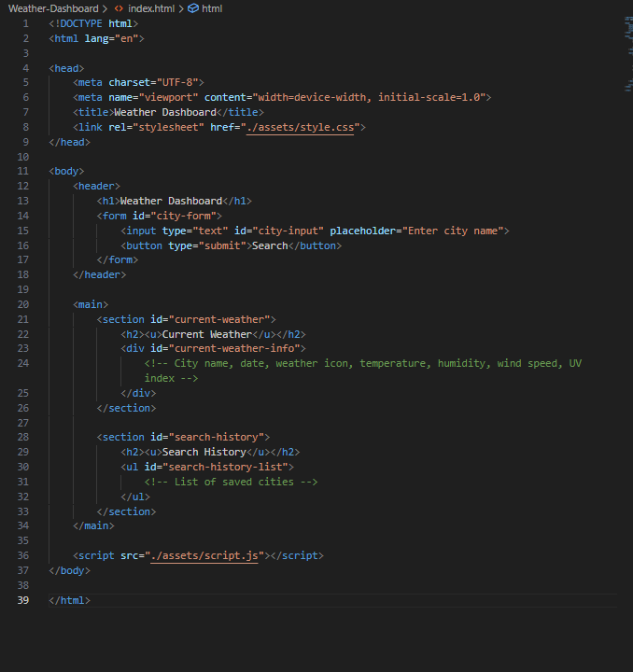Click the closing </form> tag
633x672 pixels.
tap(118, 259)
